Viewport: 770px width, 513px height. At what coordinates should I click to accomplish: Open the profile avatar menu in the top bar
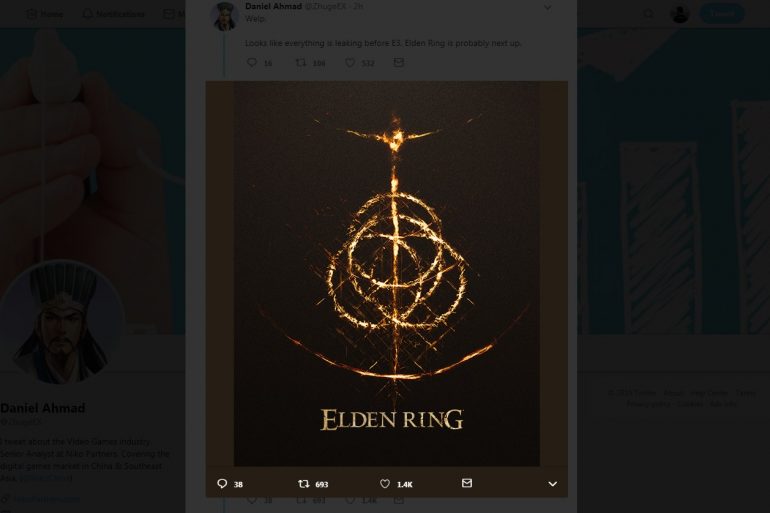(x=680, y=13)
